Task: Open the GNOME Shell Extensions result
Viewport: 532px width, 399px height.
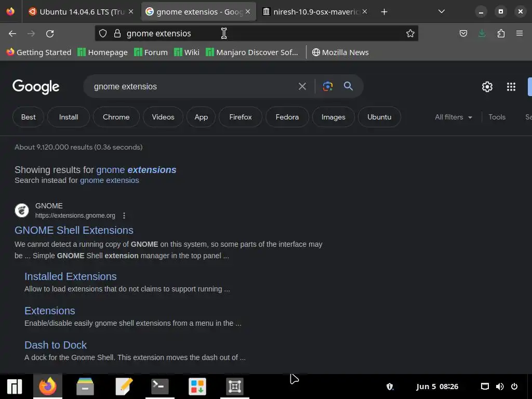Action: (x=74, y=230)
